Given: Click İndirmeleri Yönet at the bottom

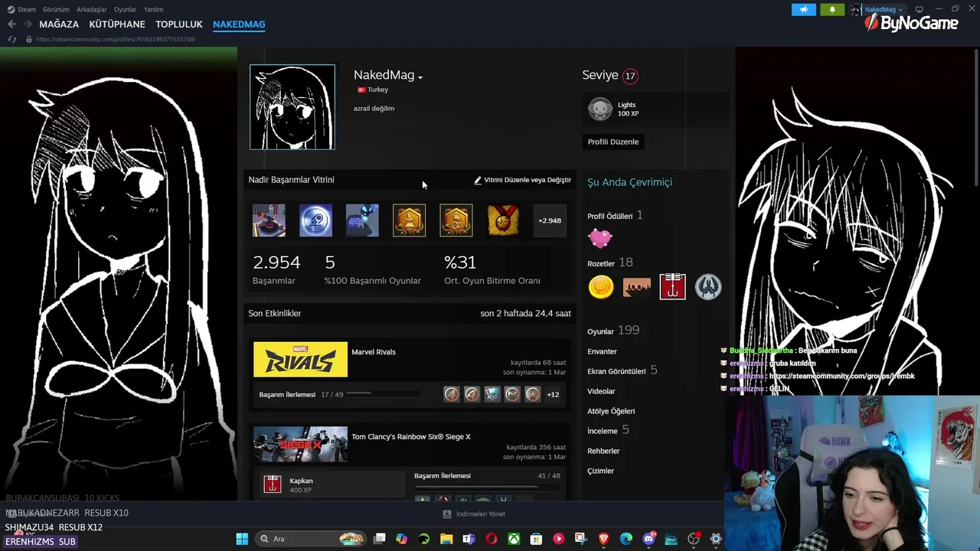Looking at the screenshot, I should tap(474, 514).
